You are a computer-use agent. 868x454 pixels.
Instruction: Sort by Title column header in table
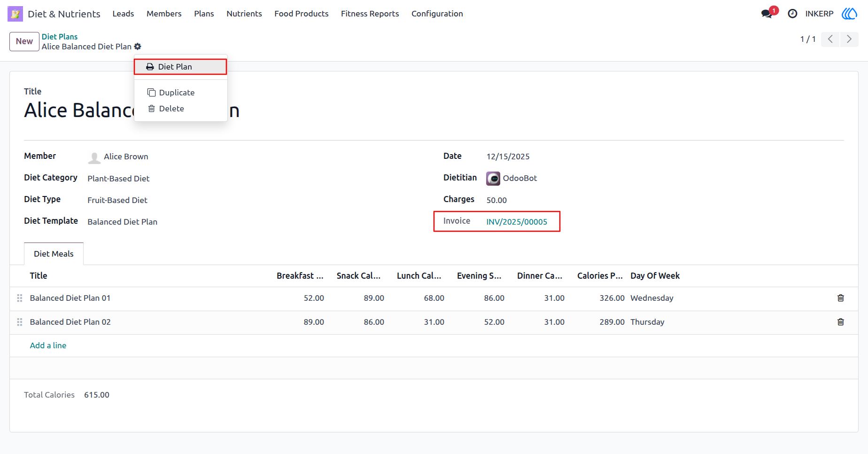pyautogui.click(x=39, y=276)
